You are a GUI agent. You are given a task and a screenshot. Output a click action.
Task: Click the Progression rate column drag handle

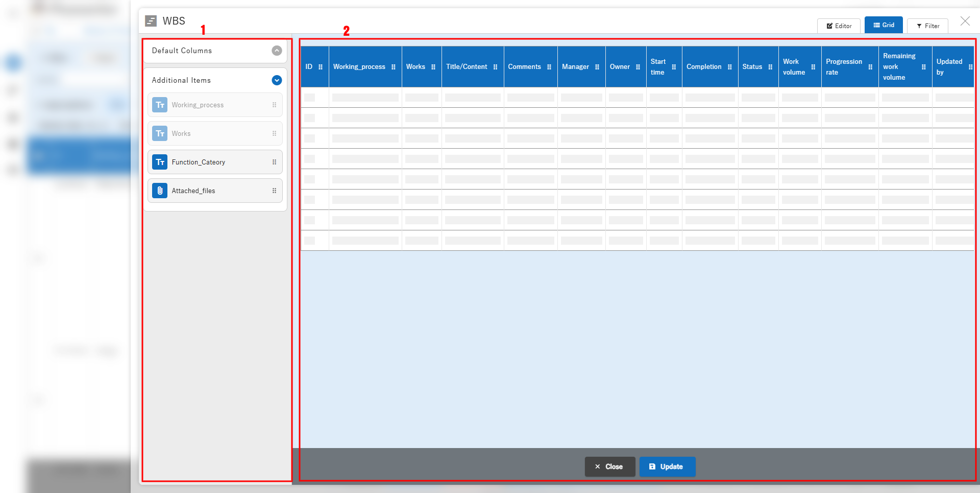coord(870,67)
